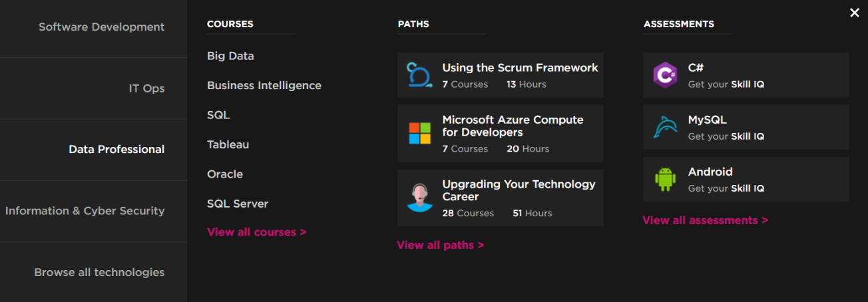868x302 pixels.
Task: Open Using the Scrum Framework path title
Action: tap(520, 68)
